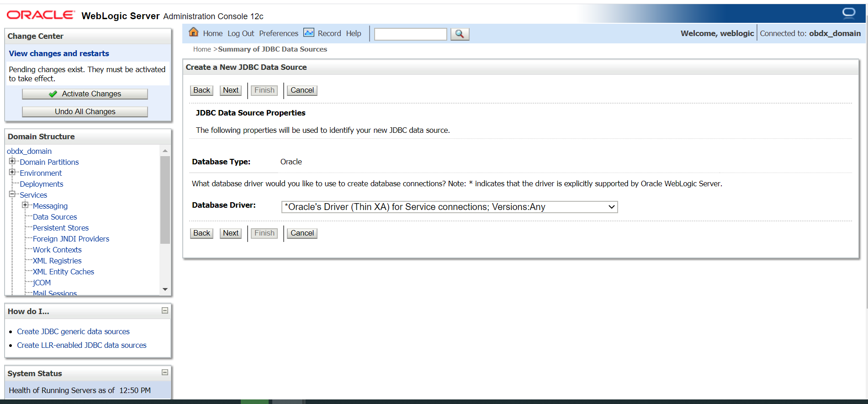Open Work Contexts tree item
The image size is (868, 404).
pos(57,250)
